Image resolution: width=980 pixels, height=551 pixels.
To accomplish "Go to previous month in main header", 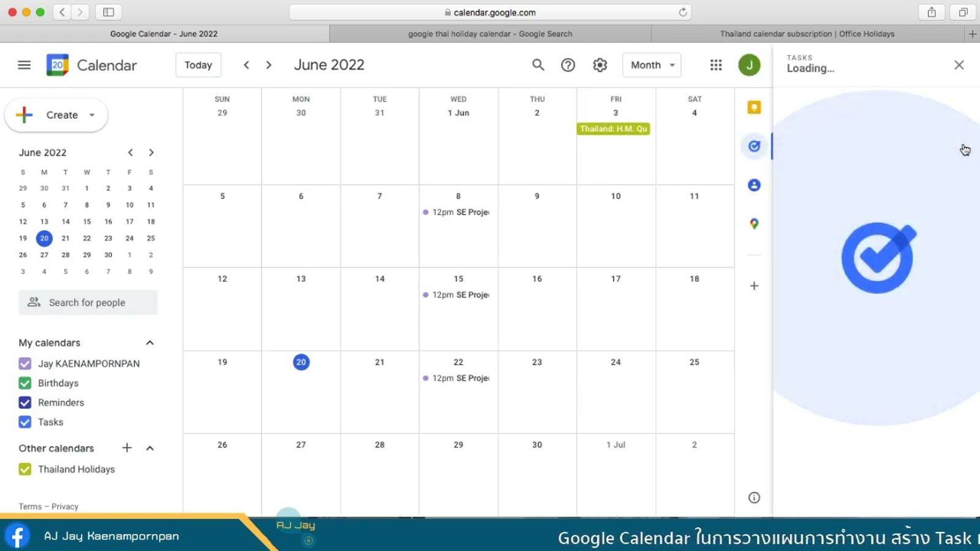I will pos(246,65).
